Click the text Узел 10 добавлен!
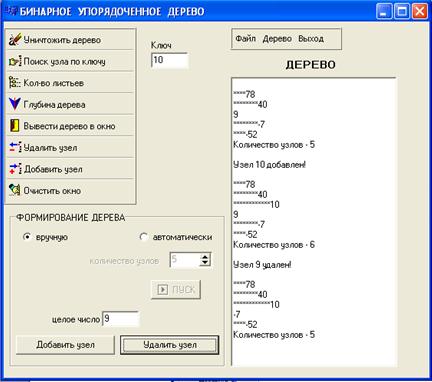 click(269, 165)
